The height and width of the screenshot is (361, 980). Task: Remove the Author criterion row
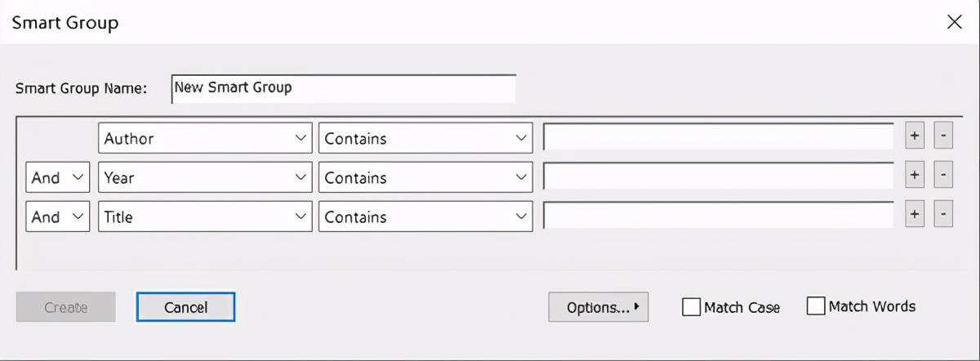point(942,138)
